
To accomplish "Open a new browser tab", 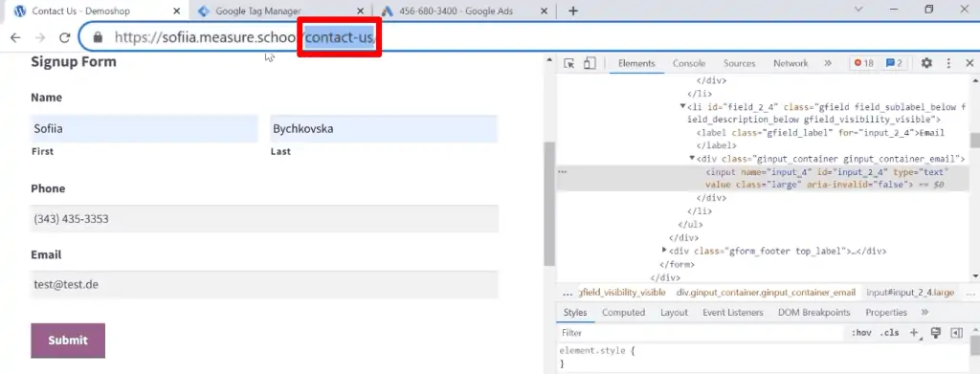I will pos(573,11).
